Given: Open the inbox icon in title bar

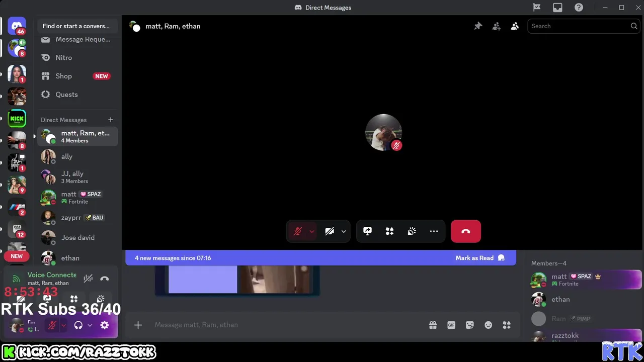Looking at the screenshot, I should click(557, 8).
